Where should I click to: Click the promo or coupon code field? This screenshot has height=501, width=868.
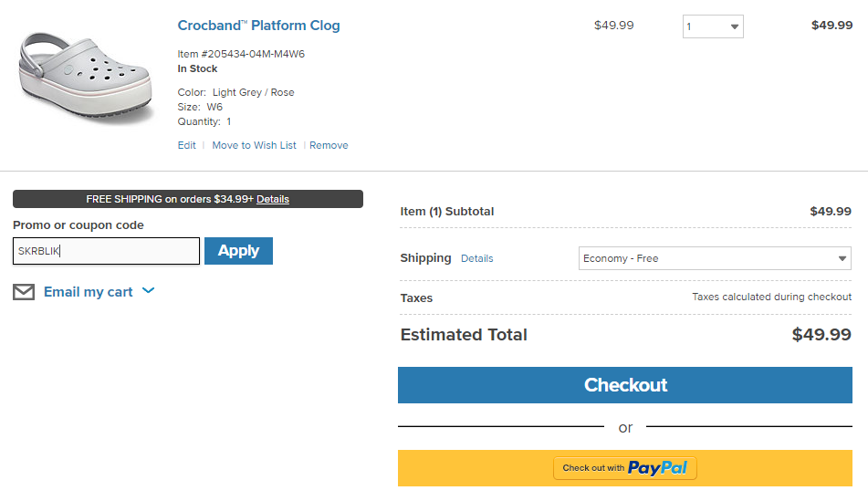106,251
